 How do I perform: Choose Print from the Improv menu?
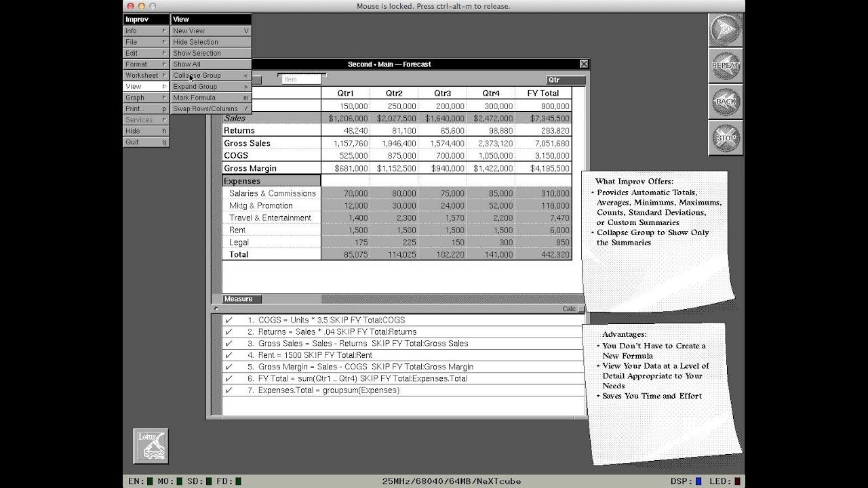(x=146, y=108)
